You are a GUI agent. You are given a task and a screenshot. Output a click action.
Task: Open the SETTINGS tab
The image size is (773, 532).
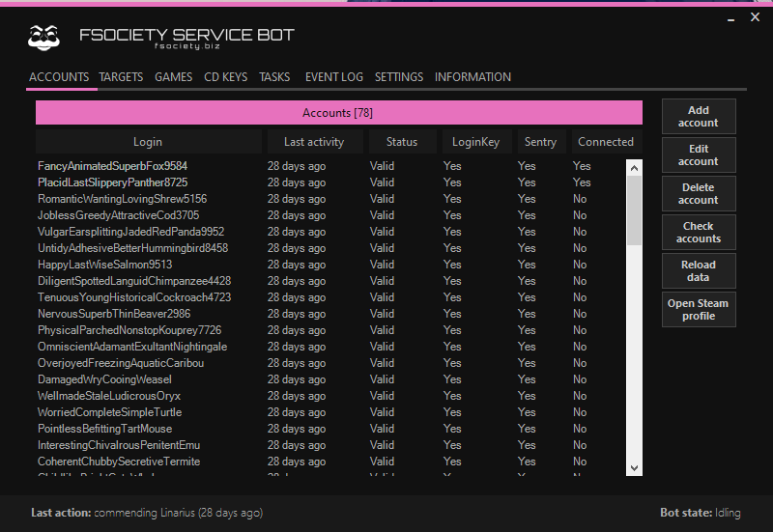(399, 77)
